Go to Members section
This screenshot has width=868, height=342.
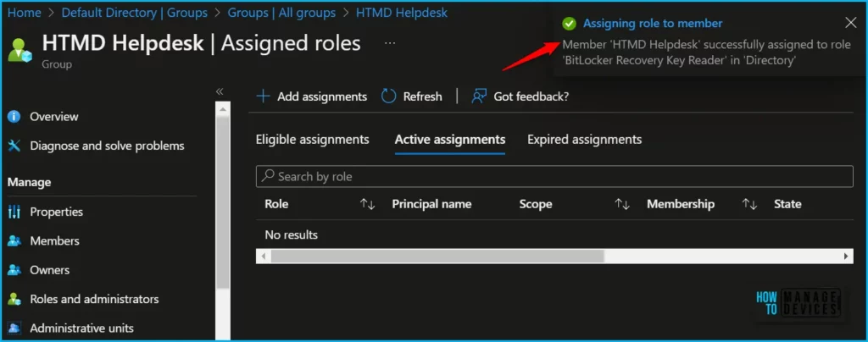tap(54, 241)
